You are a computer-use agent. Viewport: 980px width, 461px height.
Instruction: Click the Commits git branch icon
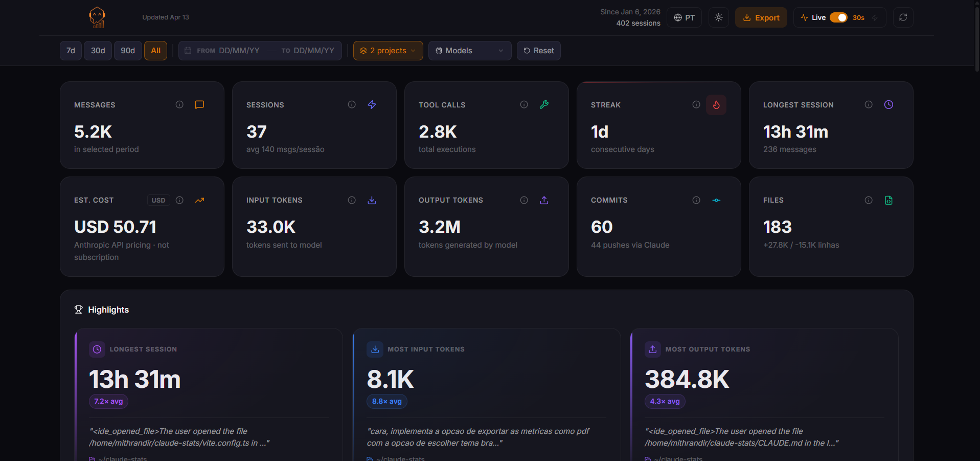(716, 200)
